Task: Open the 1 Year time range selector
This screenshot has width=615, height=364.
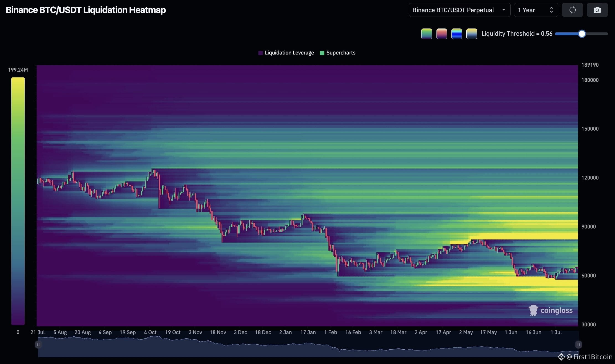Action: 536,10
